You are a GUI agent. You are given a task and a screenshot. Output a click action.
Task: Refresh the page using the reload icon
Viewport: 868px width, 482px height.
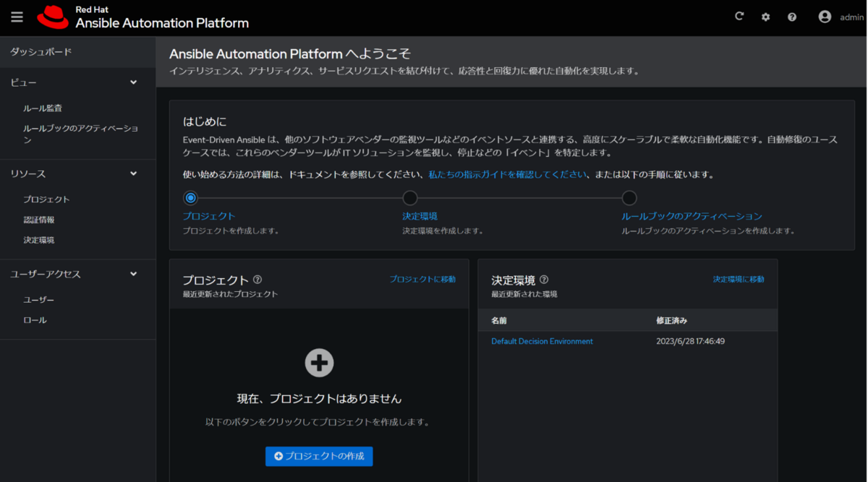(739, 16)
